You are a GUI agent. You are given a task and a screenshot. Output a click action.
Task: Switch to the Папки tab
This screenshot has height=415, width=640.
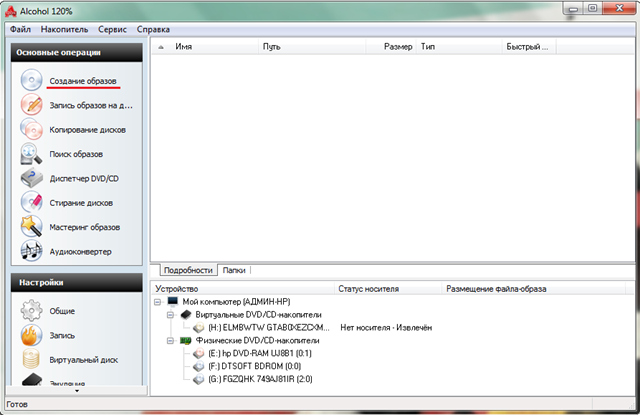tap(234, 270)
